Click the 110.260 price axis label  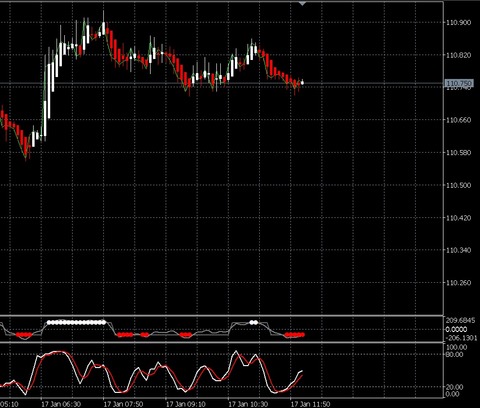[459, 283]
